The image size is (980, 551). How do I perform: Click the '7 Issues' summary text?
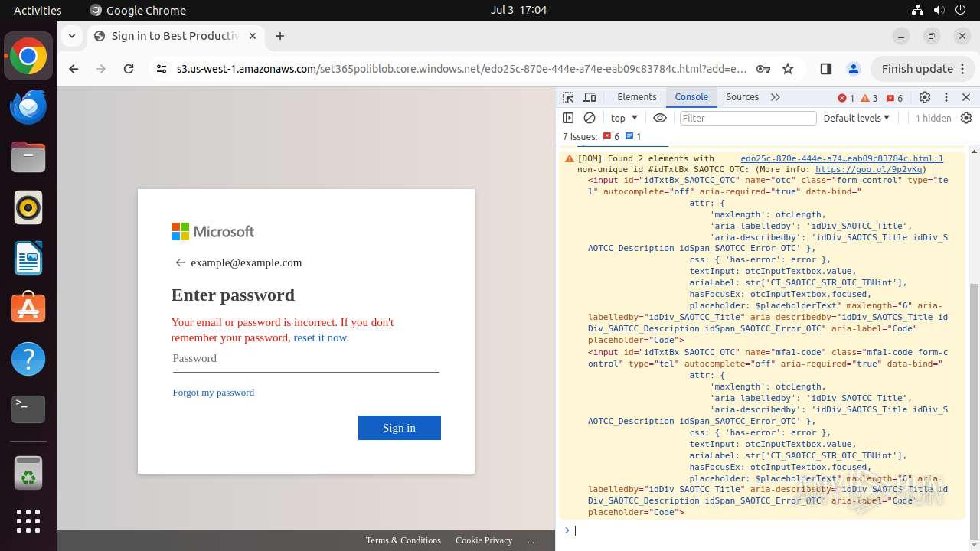pyautogui.click(x=580, y=136)
